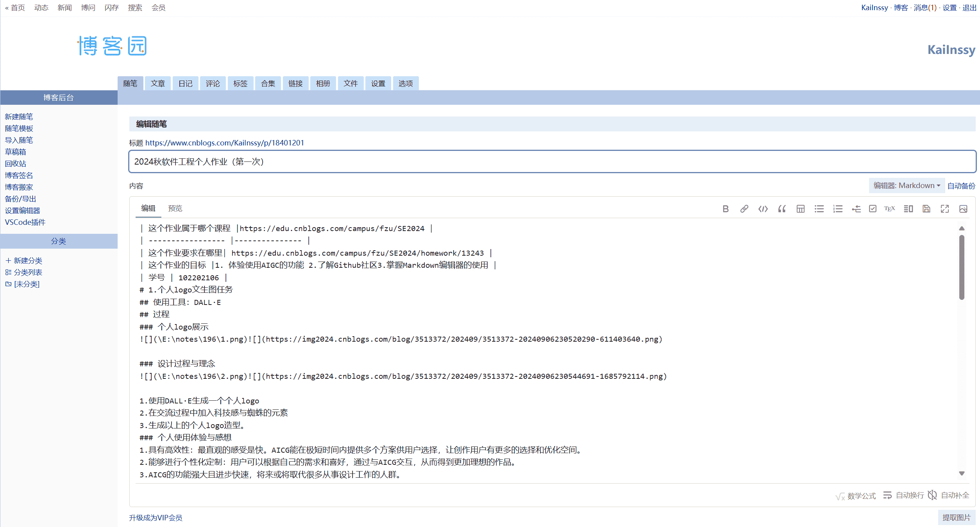Image resolution: width=980 pixels, height=527 pixels.
Task: Click into the post title input field
Action: point(552,161)
